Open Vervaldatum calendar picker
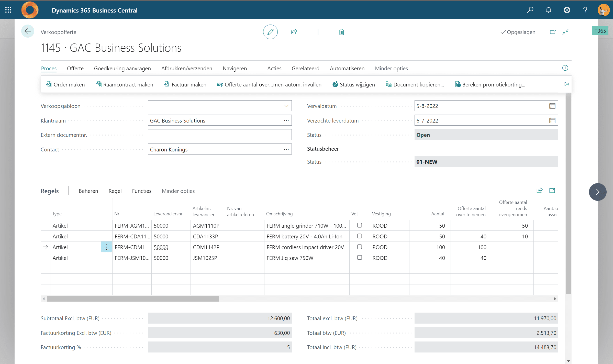Viewport: 613px width, 364px height. click(x=552, y=106)
